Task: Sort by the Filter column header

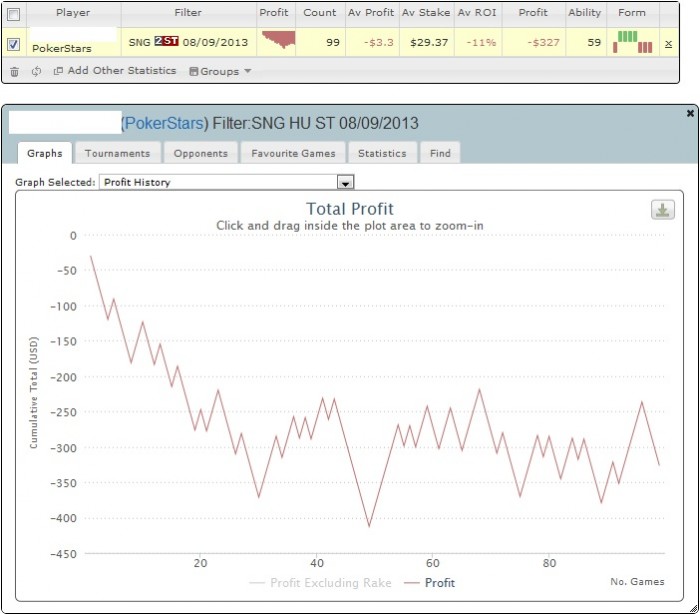Action: coord(188,13)
